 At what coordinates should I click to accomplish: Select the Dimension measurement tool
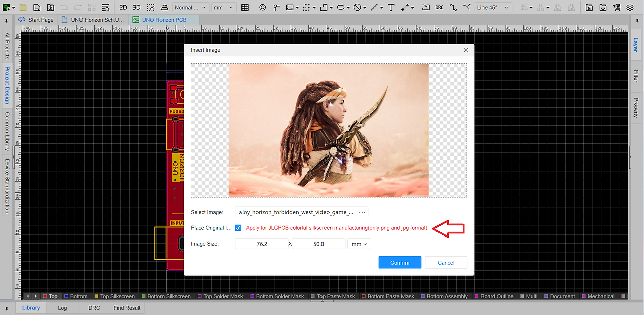pos(406,8)
